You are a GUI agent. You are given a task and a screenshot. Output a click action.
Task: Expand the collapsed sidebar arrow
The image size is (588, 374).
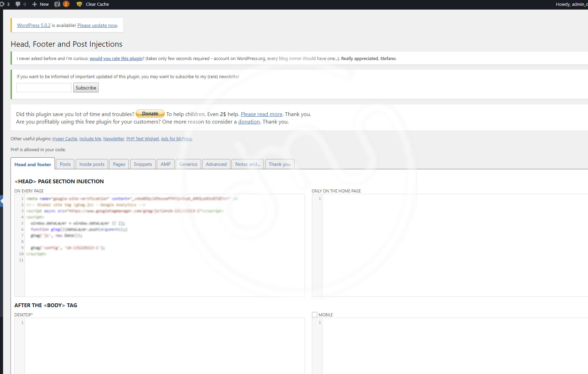point(1,201)
